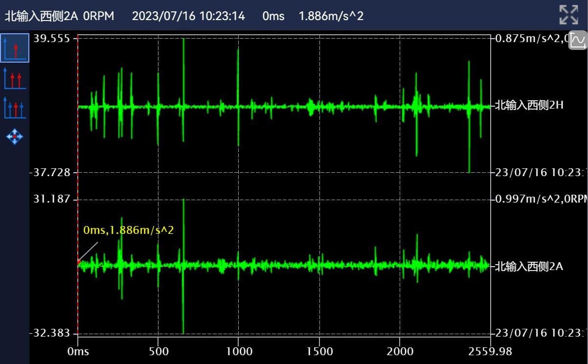The height and width of the screenshot is (364, 588).
Task: Click the 2559.98 end value on time axis
Action: point(490,351)
